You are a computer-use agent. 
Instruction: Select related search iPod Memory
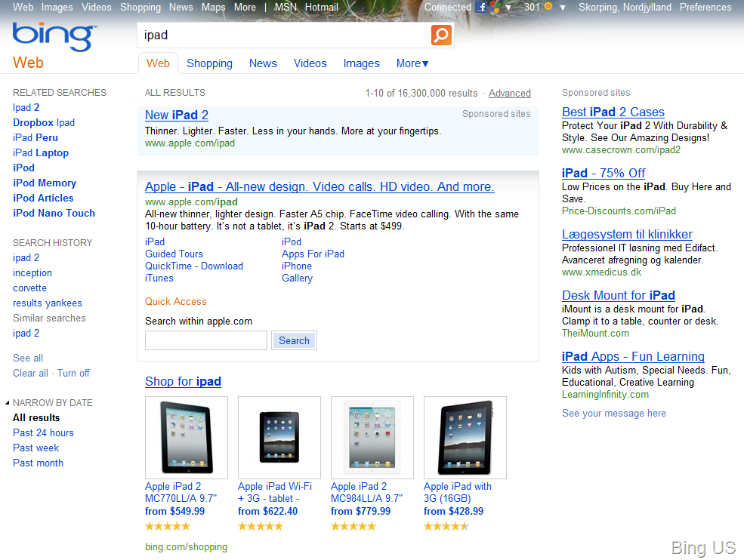[44, 183]
